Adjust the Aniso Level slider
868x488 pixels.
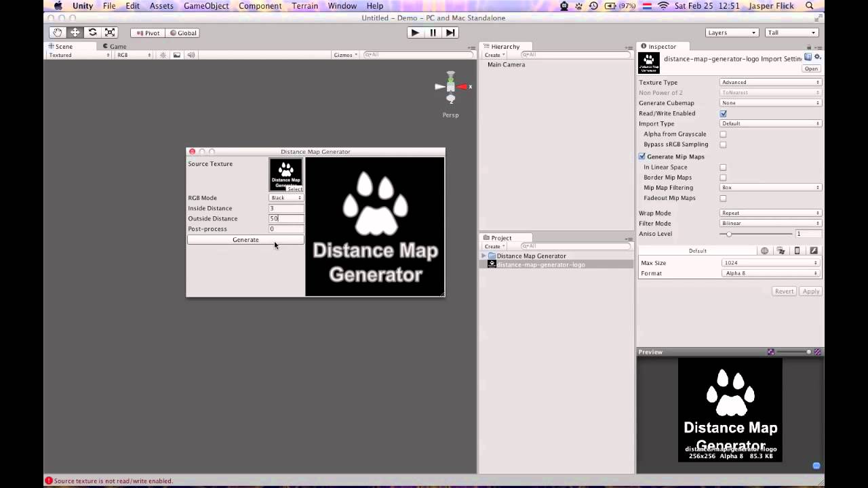pos(756,234)
